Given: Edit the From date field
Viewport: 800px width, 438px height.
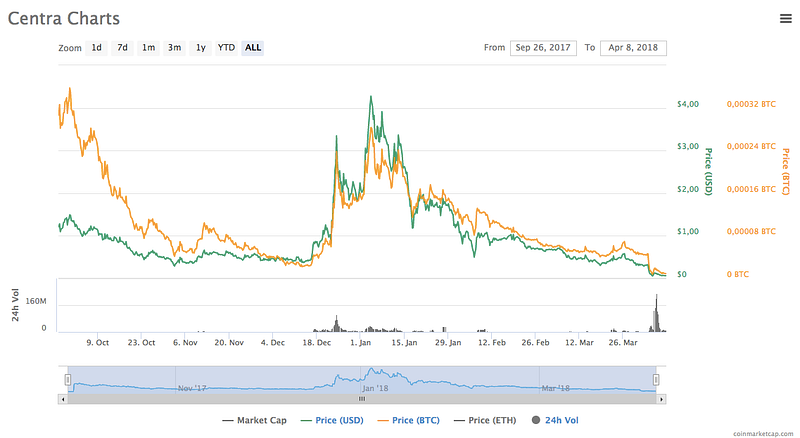Looking at the screenshot, I should (543, 48).
